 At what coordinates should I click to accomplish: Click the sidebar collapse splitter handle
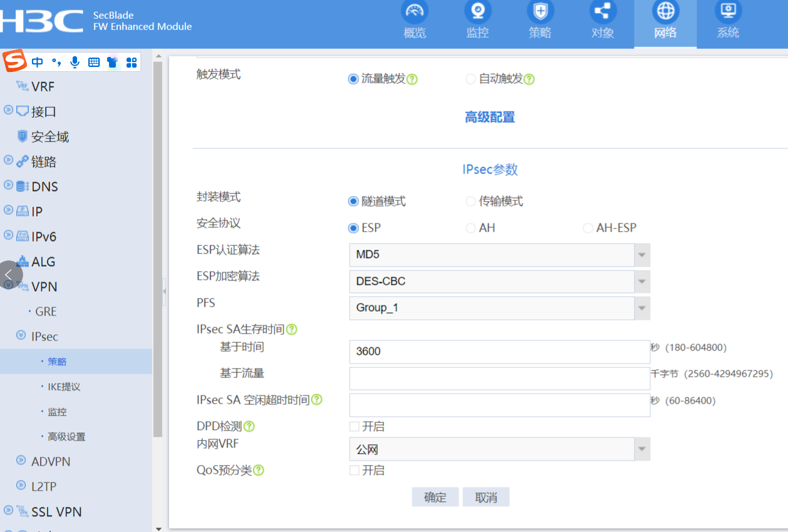tap(165, 292)
